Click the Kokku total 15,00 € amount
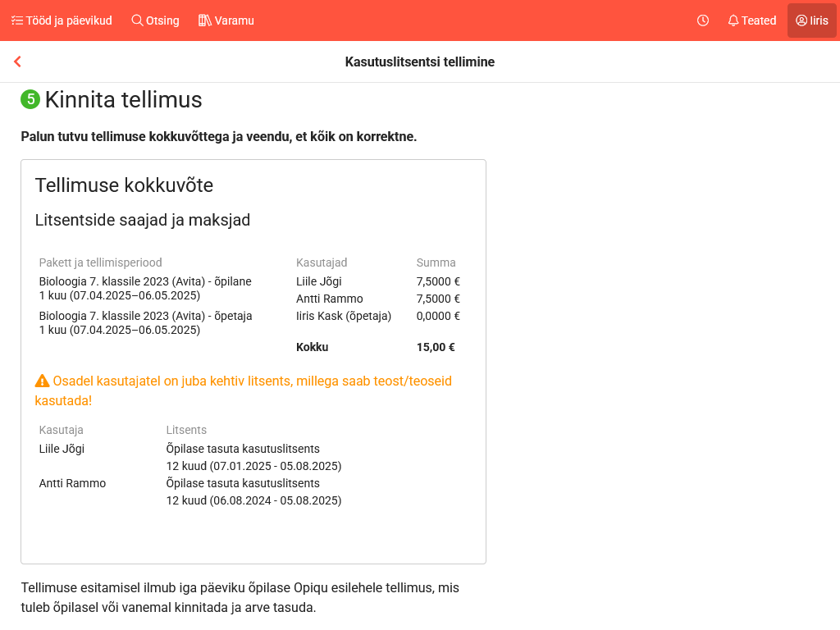This screenshot has height=630, width=840. pos(436,347)
